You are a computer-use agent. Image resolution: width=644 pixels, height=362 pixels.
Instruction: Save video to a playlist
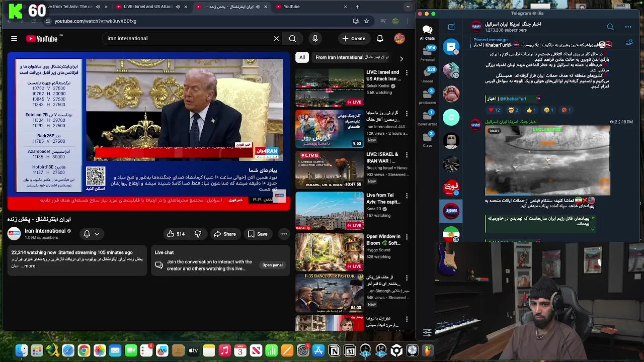[257, 234]
